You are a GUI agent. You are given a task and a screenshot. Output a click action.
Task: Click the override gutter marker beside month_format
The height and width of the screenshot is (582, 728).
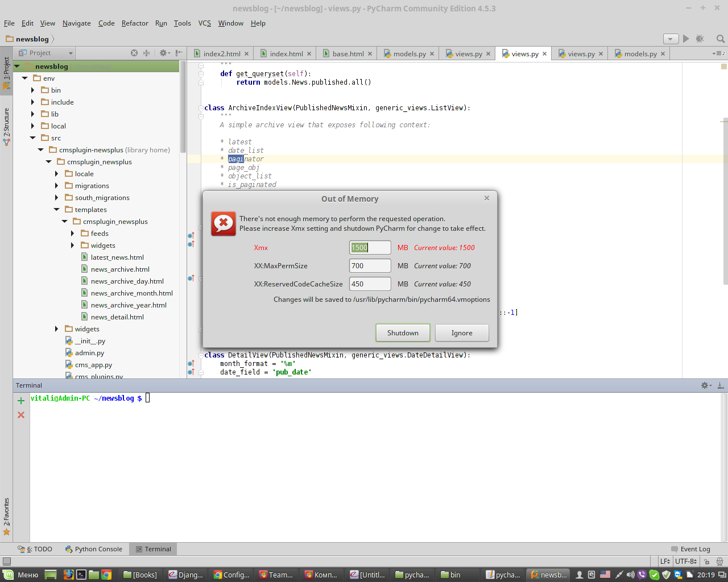pos(191,364)
